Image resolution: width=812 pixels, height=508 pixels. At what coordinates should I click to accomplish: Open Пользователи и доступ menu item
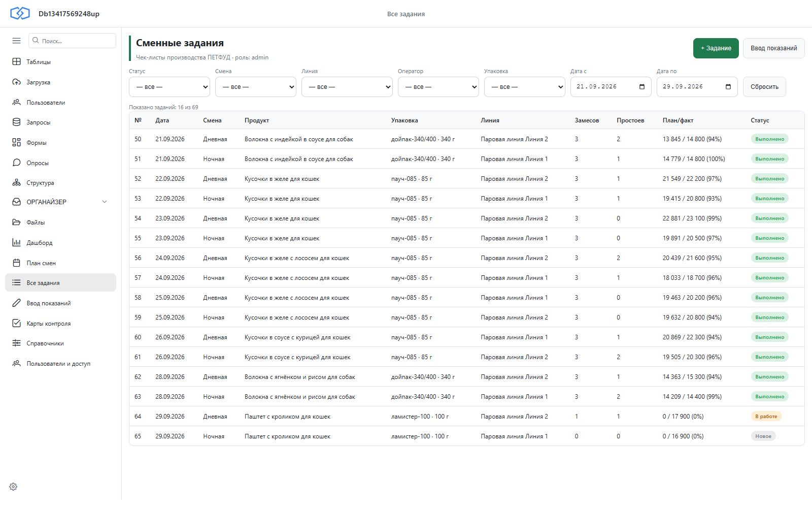61,363
